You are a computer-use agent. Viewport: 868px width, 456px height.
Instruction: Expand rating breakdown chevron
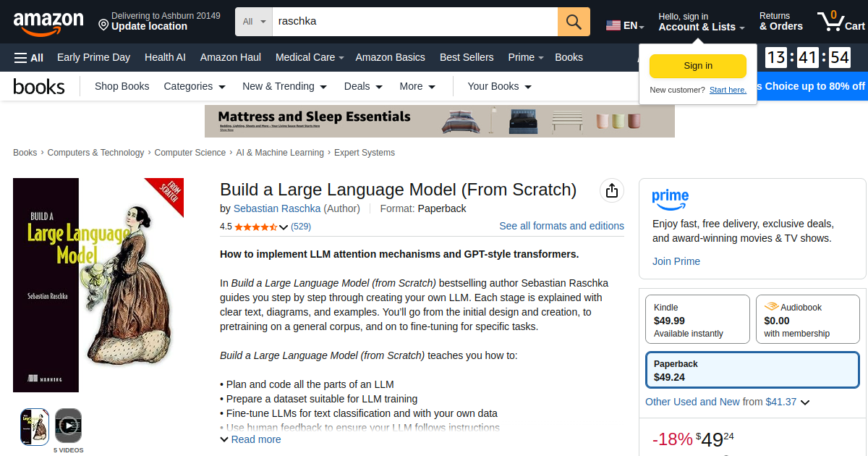pos(284,227)
